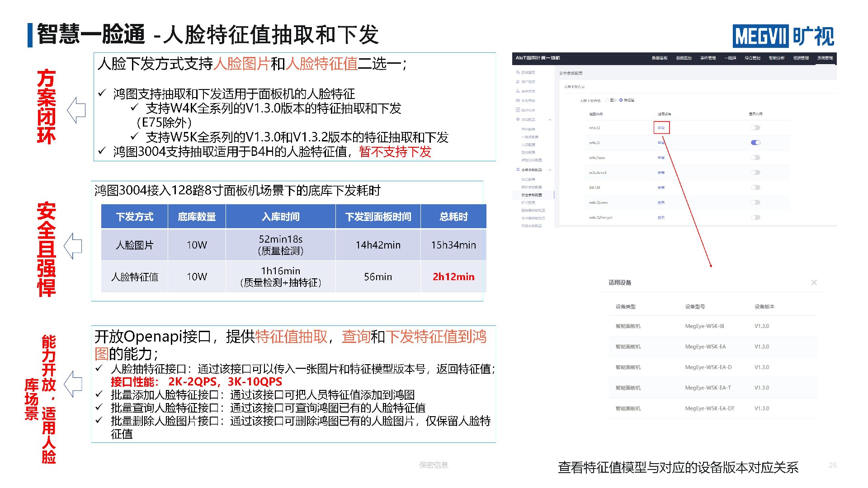This screenshot has width=868, height=488.
Task: Click the left arrow beside 方案闭环
Action: pos(76,110)
